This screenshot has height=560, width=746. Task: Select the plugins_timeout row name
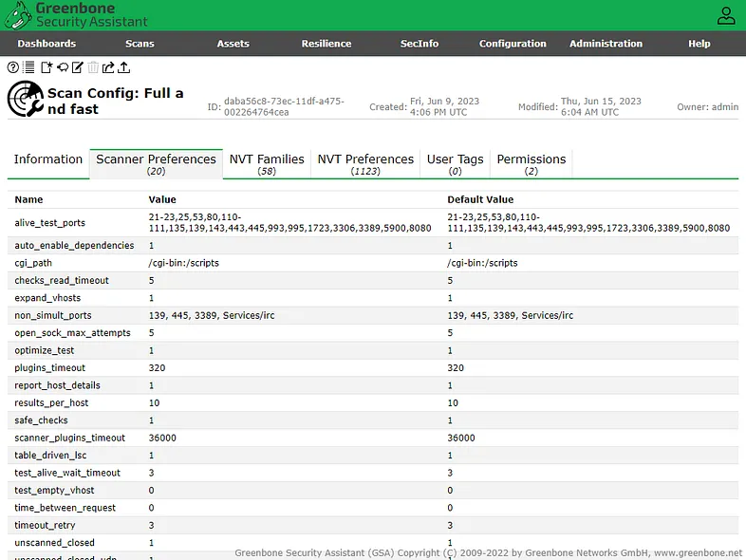click(50, 367)
